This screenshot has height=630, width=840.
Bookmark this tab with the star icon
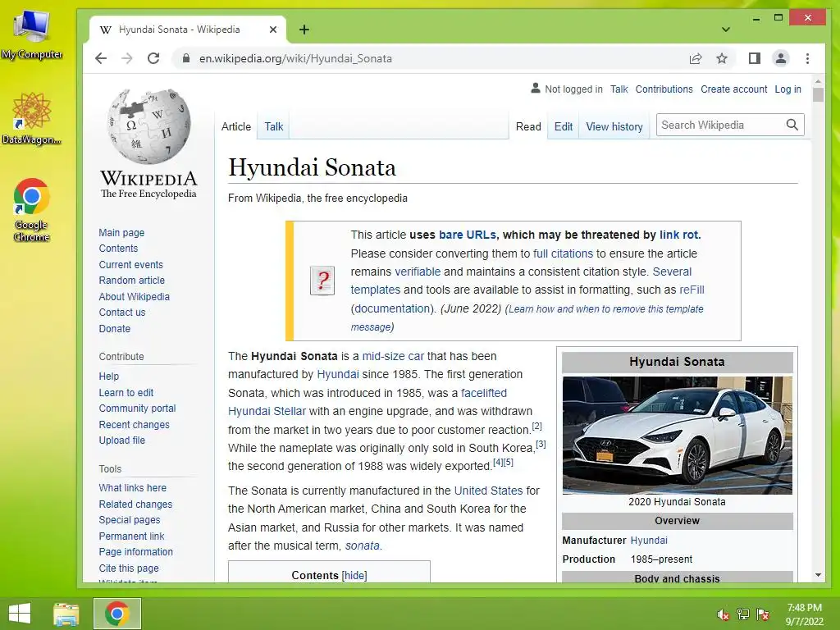[x=722, y=58]
